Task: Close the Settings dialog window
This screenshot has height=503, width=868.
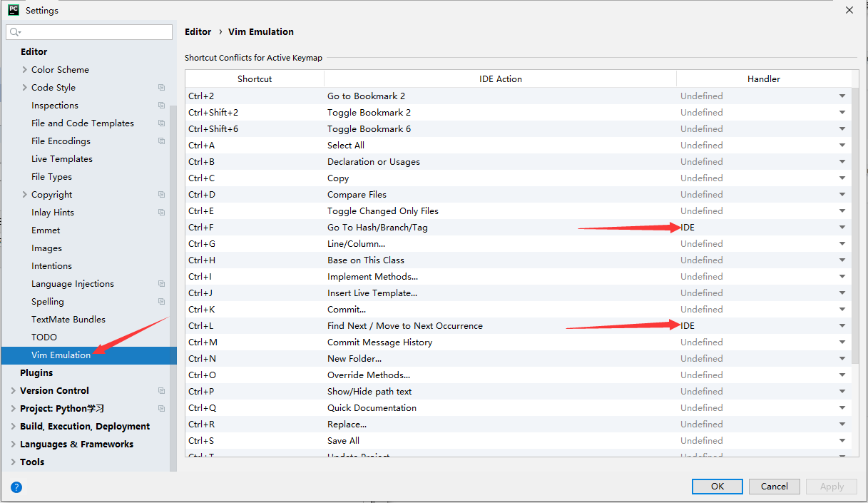Action: tap(849, 10)
